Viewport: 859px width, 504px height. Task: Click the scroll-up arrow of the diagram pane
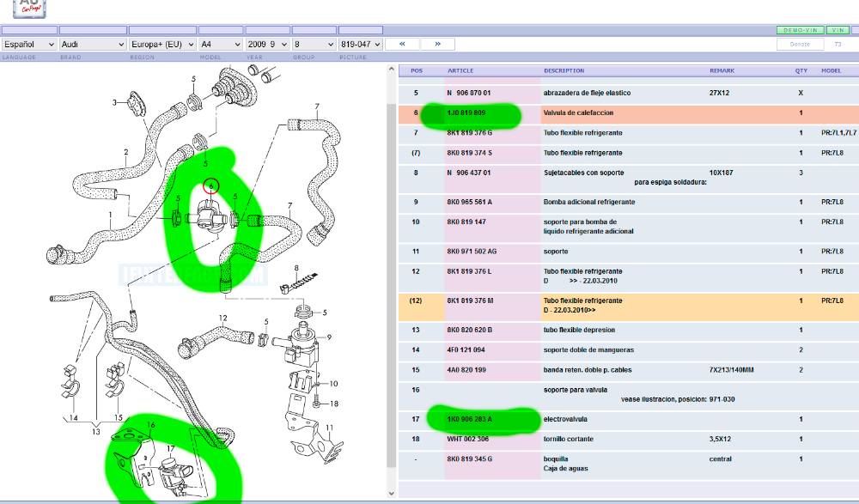(x=391, y=69)
